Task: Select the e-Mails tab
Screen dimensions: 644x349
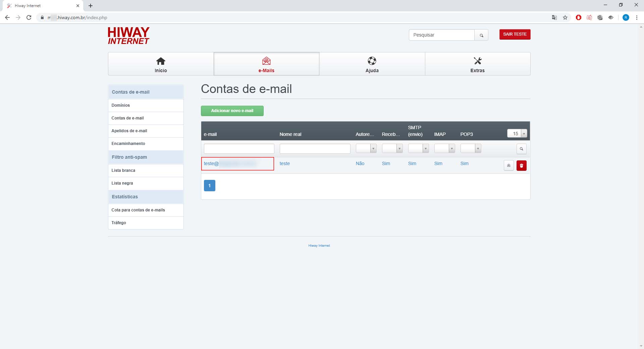Action: 266,64
